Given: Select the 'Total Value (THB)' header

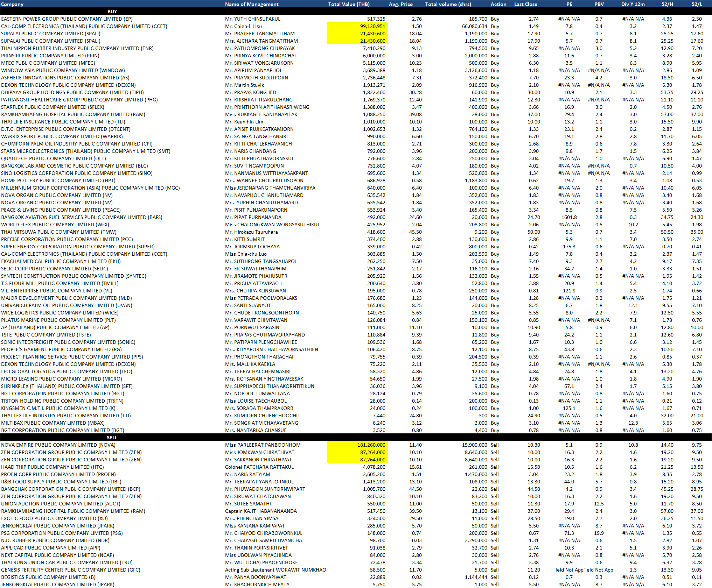Looking at the screenshot, I should click(x=349, y=4).
